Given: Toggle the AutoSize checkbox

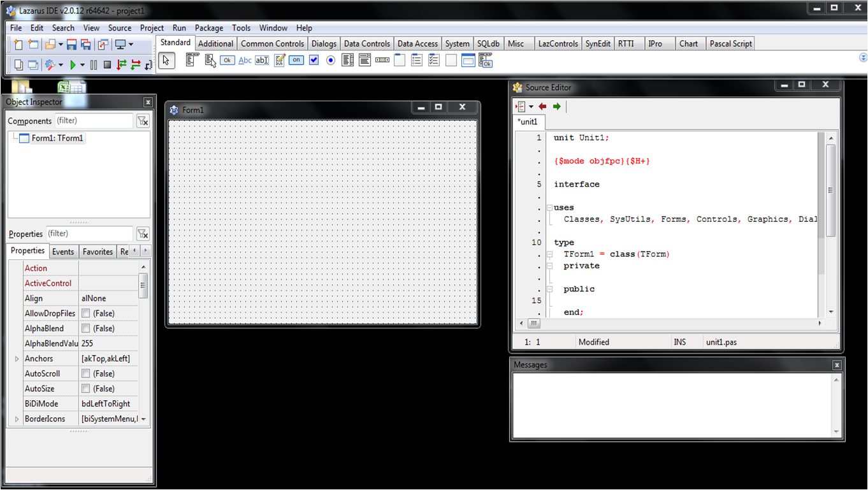Looking at the screenshot, I should click(85, 389).
